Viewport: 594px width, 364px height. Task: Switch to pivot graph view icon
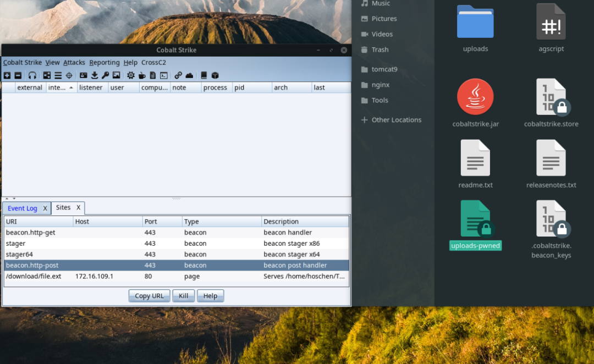(47, 75)
